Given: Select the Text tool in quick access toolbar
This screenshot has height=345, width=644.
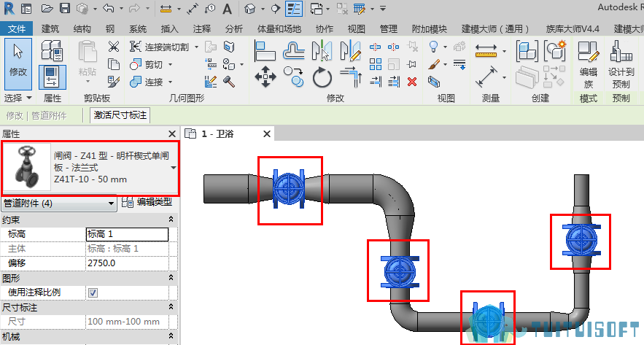Looking at the screenshot, I should [227, 9].
